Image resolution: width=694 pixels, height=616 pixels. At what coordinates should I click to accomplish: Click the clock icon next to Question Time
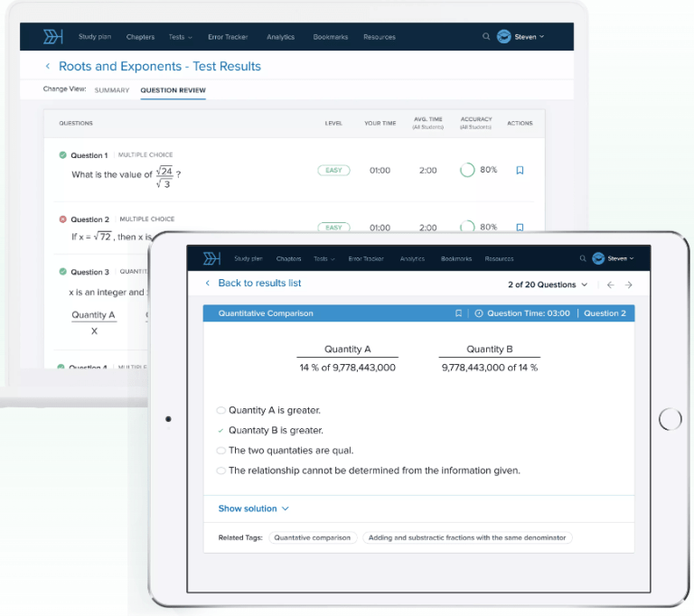coord(478,313)
